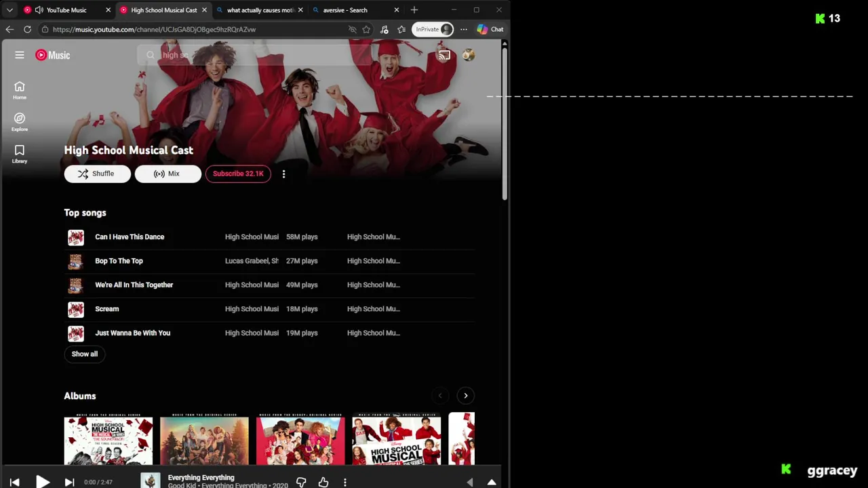The height and width of the screenshot is (488, 868).
Task: Shuffle the artist's songs
Action: pos(98,174)
